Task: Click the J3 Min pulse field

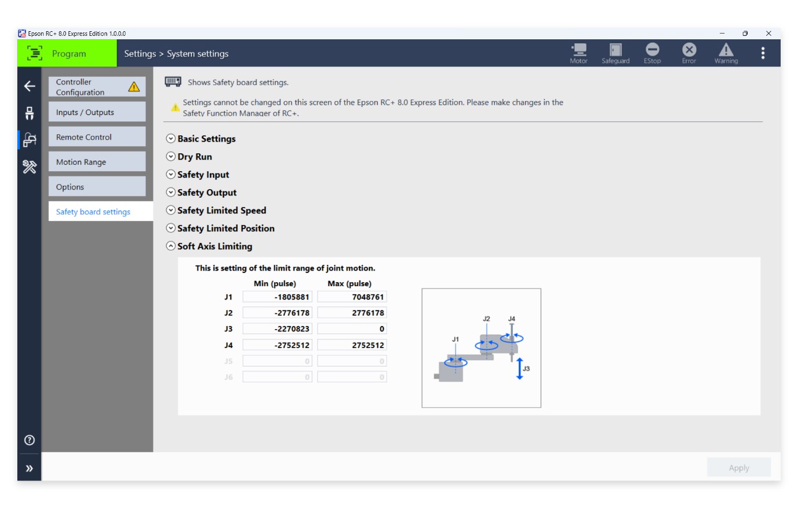Action: click(278, 328)
